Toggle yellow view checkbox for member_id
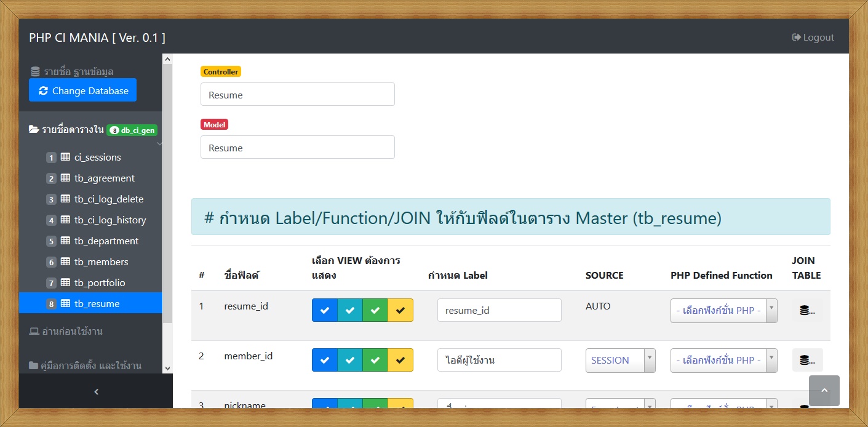This screenshot has width=868, height=427. (400, 360)
